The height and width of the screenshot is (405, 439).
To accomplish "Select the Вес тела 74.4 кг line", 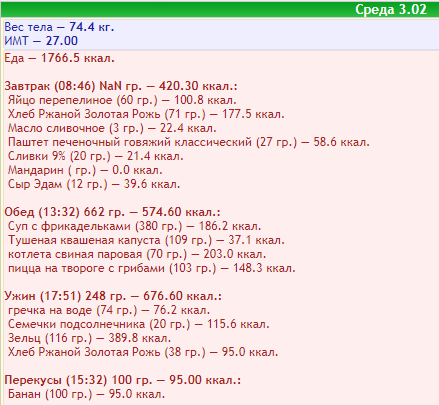I will 59,27.
